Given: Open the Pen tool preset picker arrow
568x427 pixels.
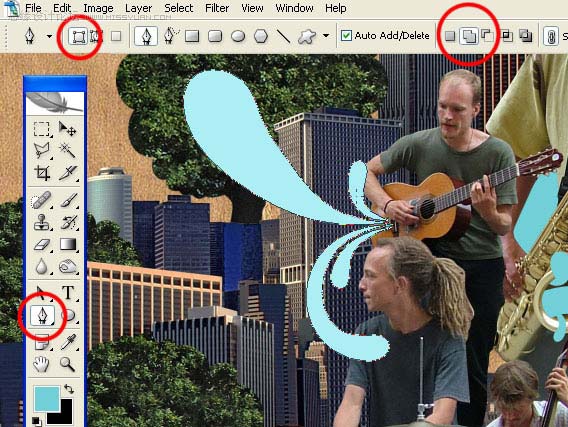Looking at the screenshot, I should coord(49,36).
